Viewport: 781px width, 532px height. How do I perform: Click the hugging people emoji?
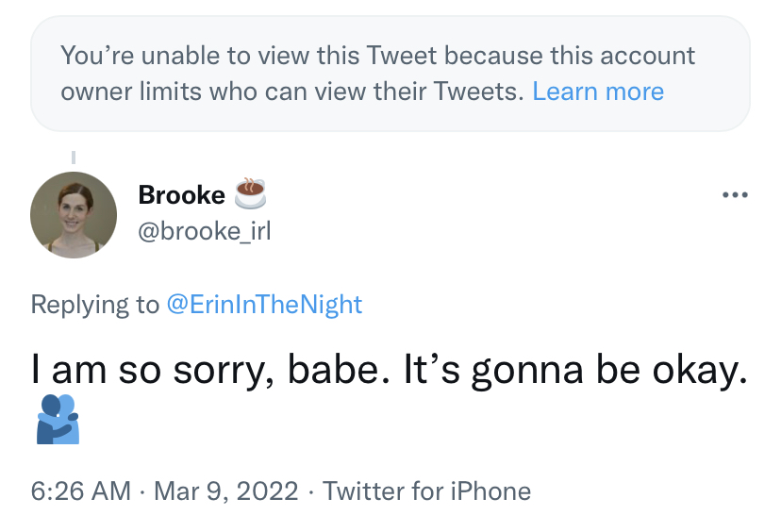[x=58, y=421]
